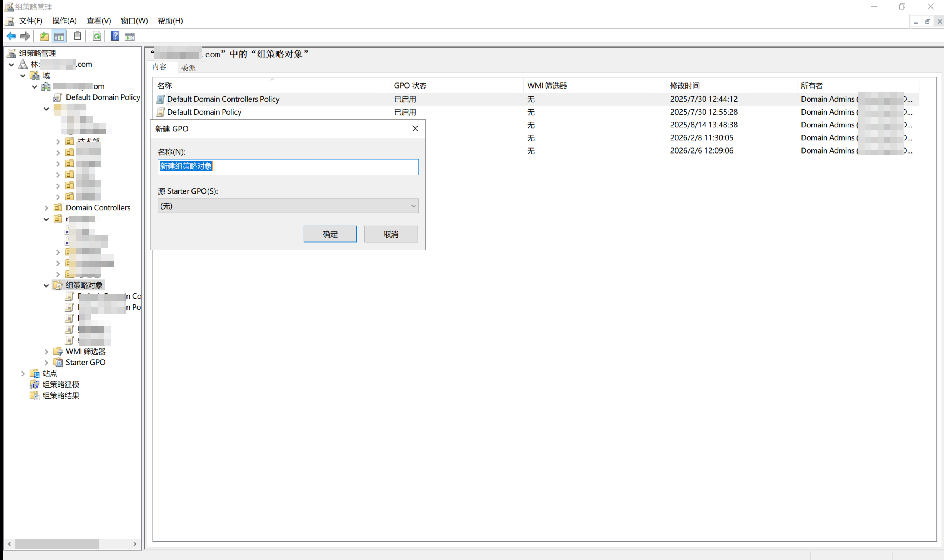Image resolution: width=944 pixels, height=560 pixels.
Task: Close the 新建 GPO dialog with X
Action: coord(415,129)
